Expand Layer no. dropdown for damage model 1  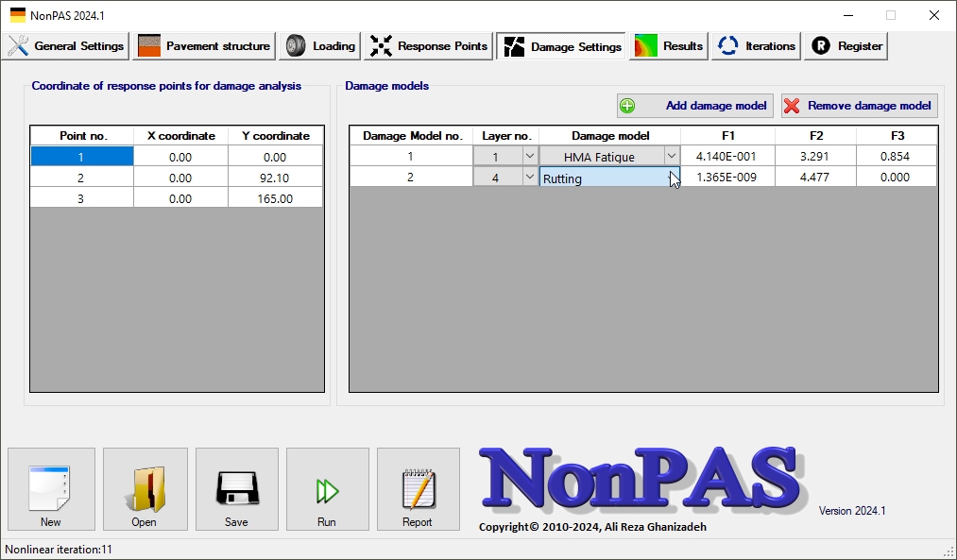click(x=528, y=157)
